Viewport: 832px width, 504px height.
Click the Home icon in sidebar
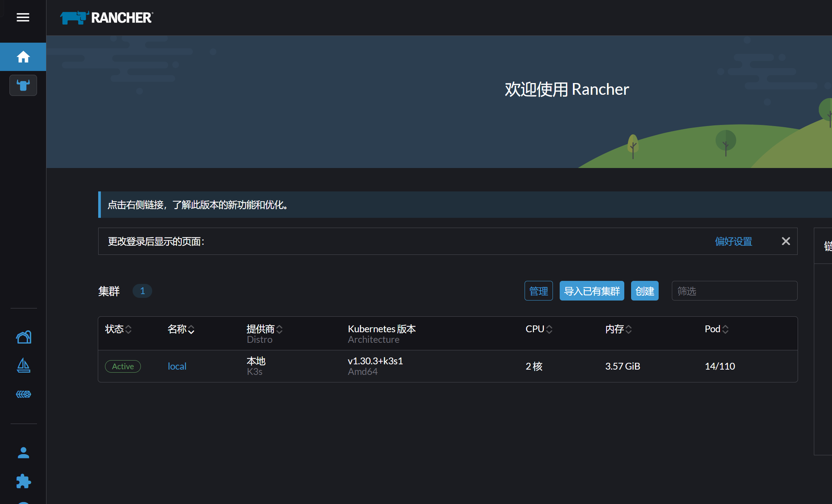pos(23,57)
